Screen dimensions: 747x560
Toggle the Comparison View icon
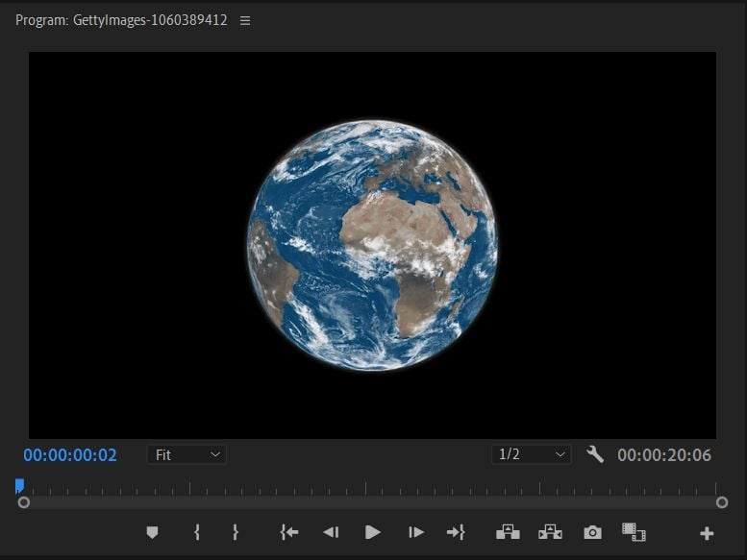[x=634, y=532]
